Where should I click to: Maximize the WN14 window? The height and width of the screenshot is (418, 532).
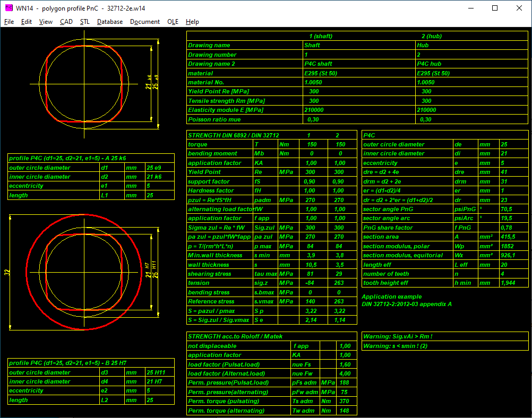coord(495,8)
